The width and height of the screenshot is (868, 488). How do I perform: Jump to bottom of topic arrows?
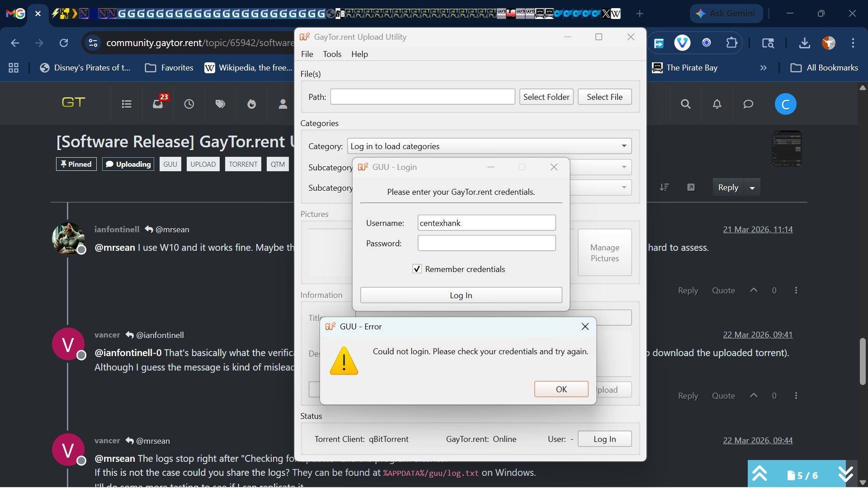845,474
